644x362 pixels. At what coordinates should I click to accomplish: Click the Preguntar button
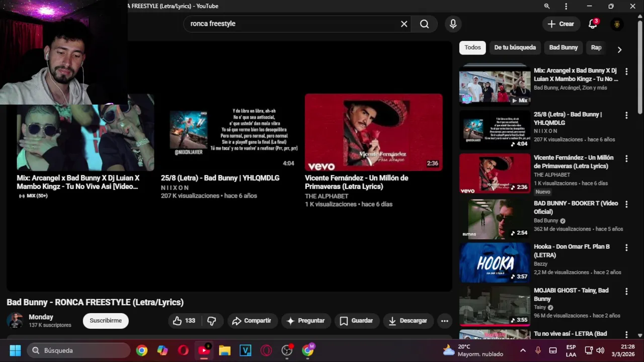click(x=305, y=321)
